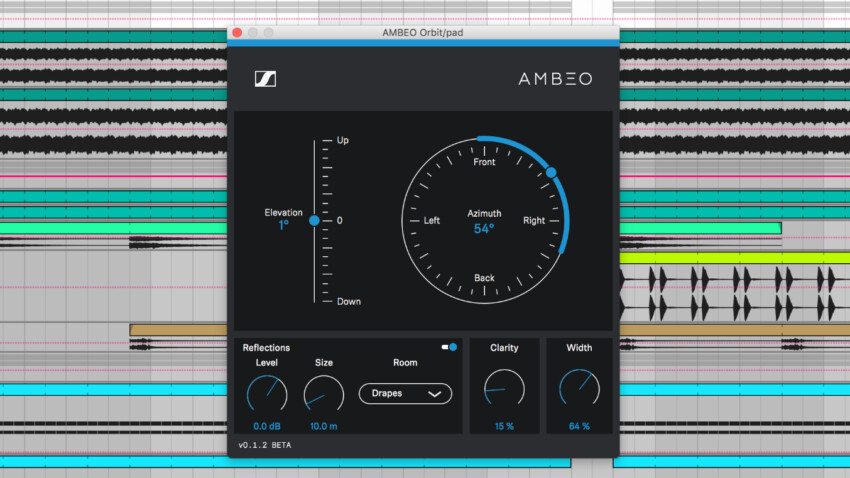The width and height of the screenshot is (850, 478).
Task: Click the Back label on azimuth dial
Action: (484, 278)
